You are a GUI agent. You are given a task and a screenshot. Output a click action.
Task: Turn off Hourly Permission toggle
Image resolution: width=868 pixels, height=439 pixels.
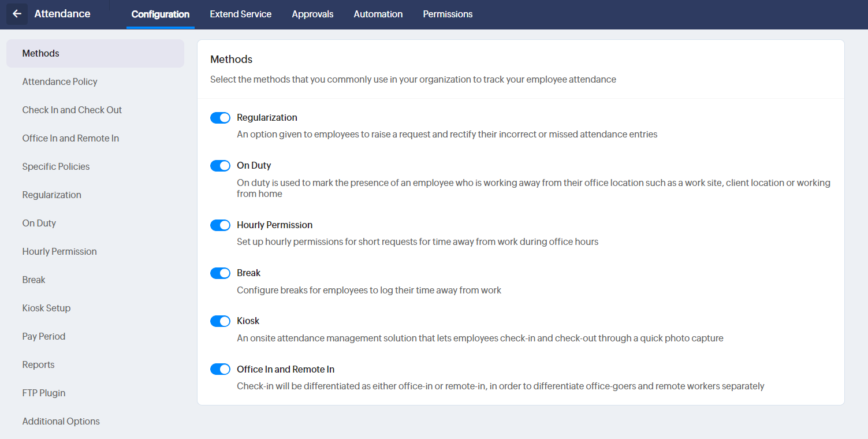click(x=220, y=225)
